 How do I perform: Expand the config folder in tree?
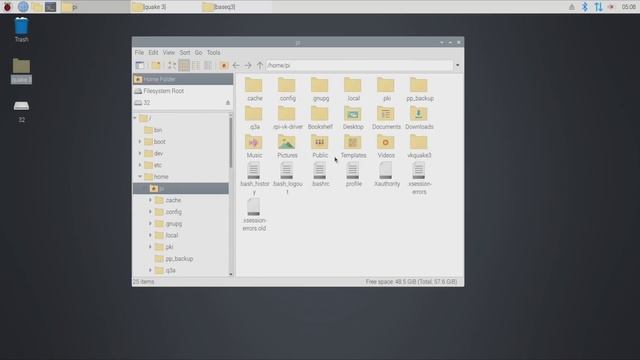pyautogui.click(x=150, y=212)
